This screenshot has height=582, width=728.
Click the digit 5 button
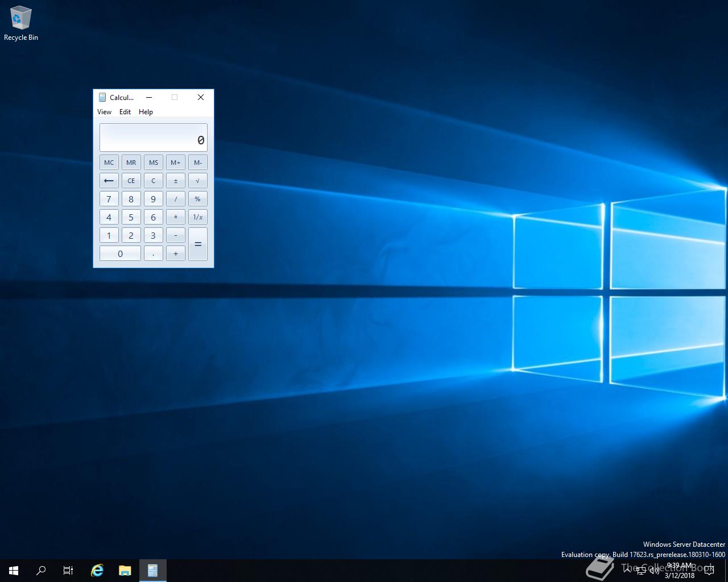coord(131,217)
